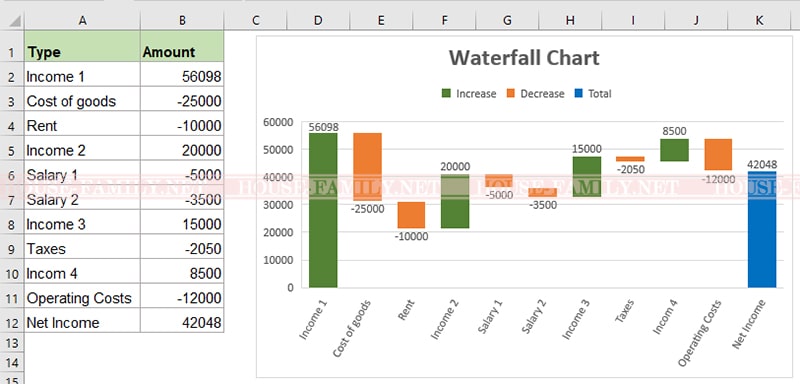The image size is (800, 384).
Task: Select the green Increase legend swatch
Action: 446,93
